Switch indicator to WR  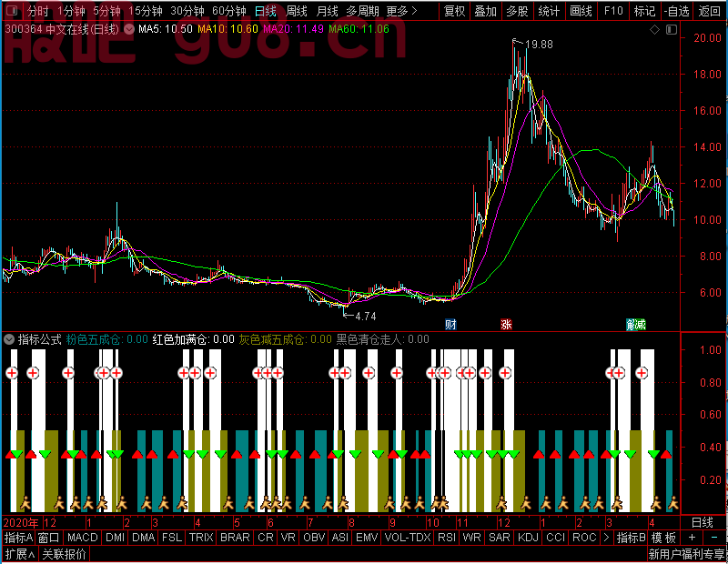pyautogui.click(x=471, y=538)
